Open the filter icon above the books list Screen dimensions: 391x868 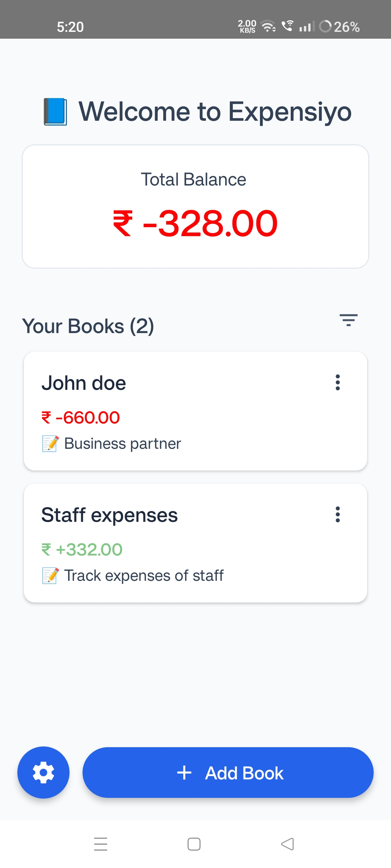coord(348,320)
